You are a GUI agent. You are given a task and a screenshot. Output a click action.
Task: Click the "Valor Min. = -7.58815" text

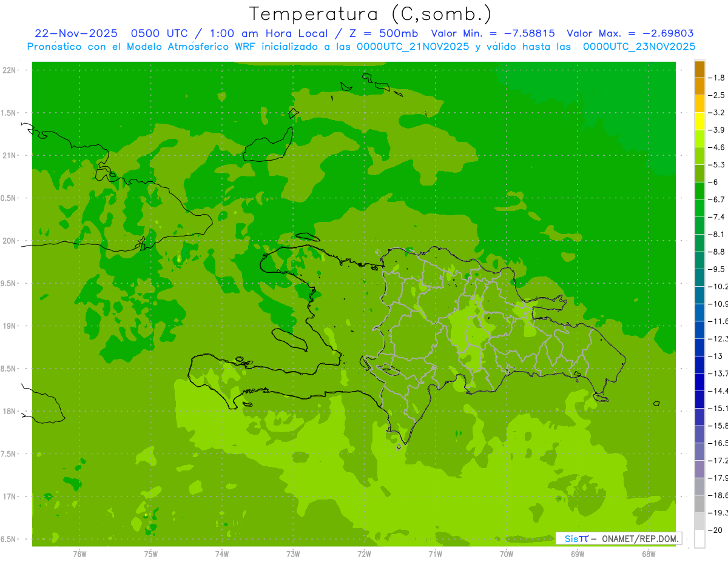(493, 33)
